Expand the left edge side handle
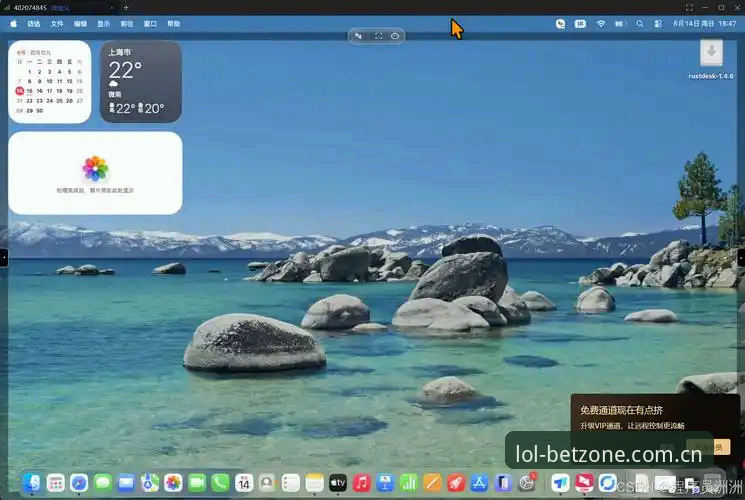745x500 pixels. (3, 258)
